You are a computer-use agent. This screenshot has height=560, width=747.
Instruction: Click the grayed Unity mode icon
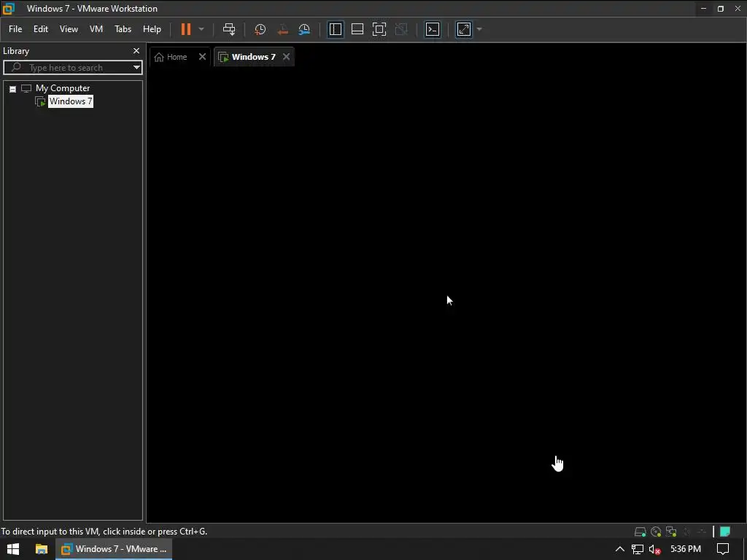coord(402,29)
